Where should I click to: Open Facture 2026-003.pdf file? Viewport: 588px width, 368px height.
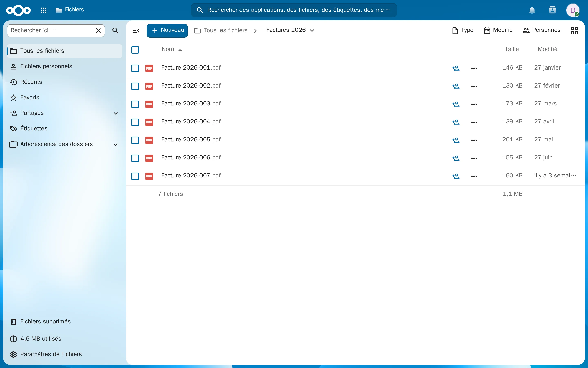191,104
